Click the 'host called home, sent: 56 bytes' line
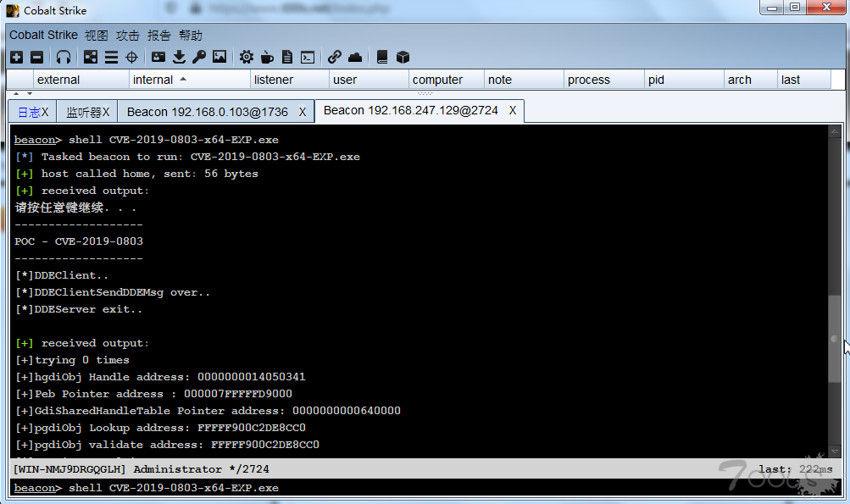Viewport: 850px width, 504px height. 136,174
